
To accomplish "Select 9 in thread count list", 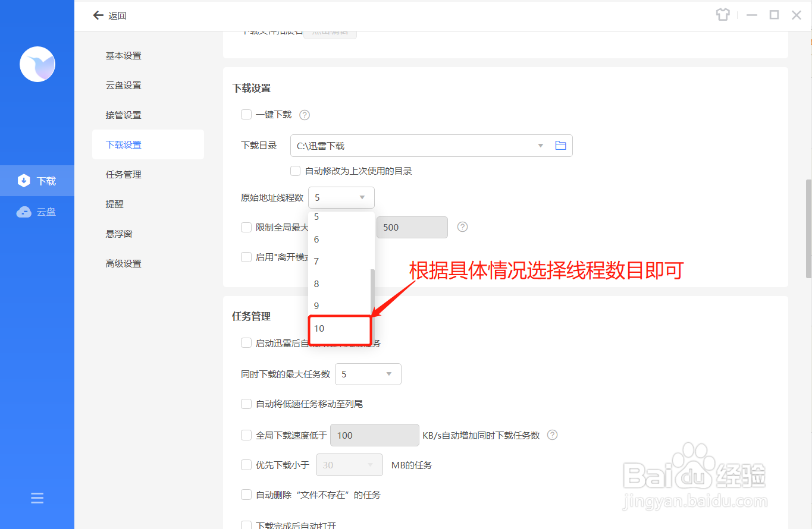I will tap(340, 306).
